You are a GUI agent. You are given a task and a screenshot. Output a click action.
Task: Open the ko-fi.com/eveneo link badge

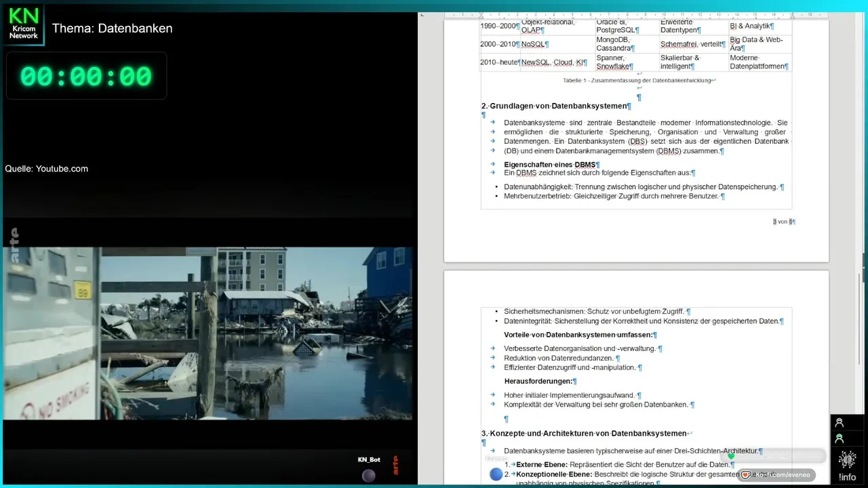(777, 475)
